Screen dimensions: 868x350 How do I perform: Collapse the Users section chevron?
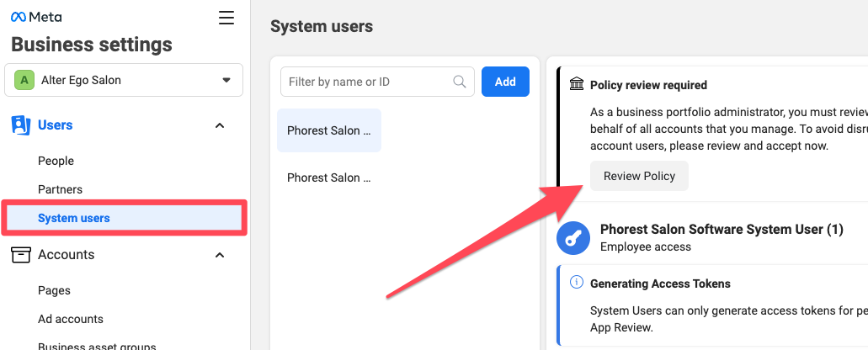(220, 125)
